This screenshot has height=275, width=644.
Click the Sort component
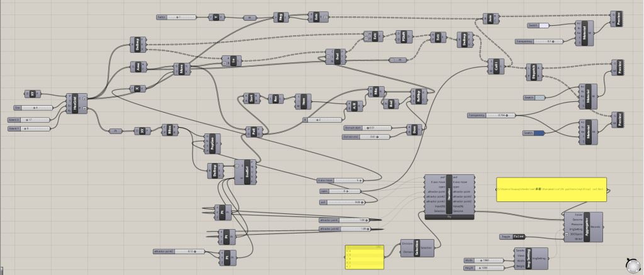pyautogui.click(x=251, y=99)
